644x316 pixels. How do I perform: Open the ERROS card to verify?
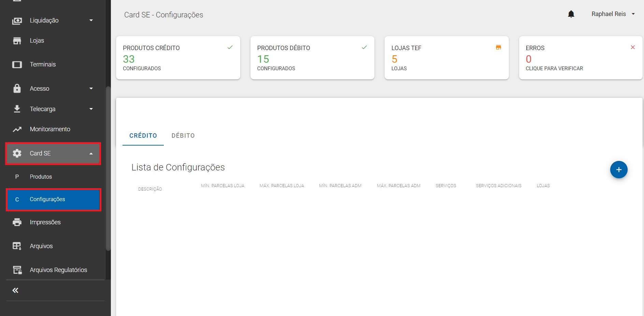point(580,58)
